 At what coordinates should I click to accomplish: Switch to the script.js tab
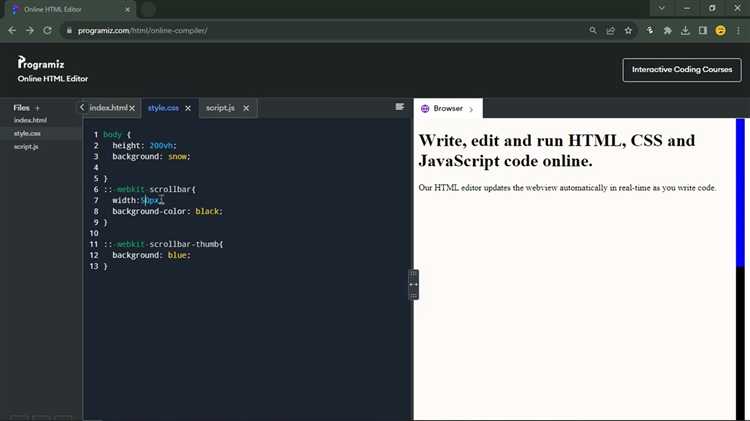pos(220,108)
